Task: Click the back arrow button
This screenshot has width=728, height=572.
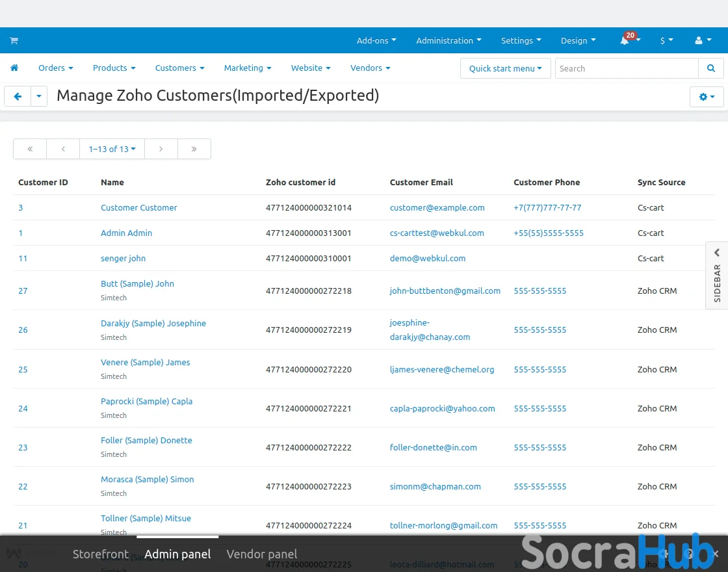Action: [x=18, y=96]
